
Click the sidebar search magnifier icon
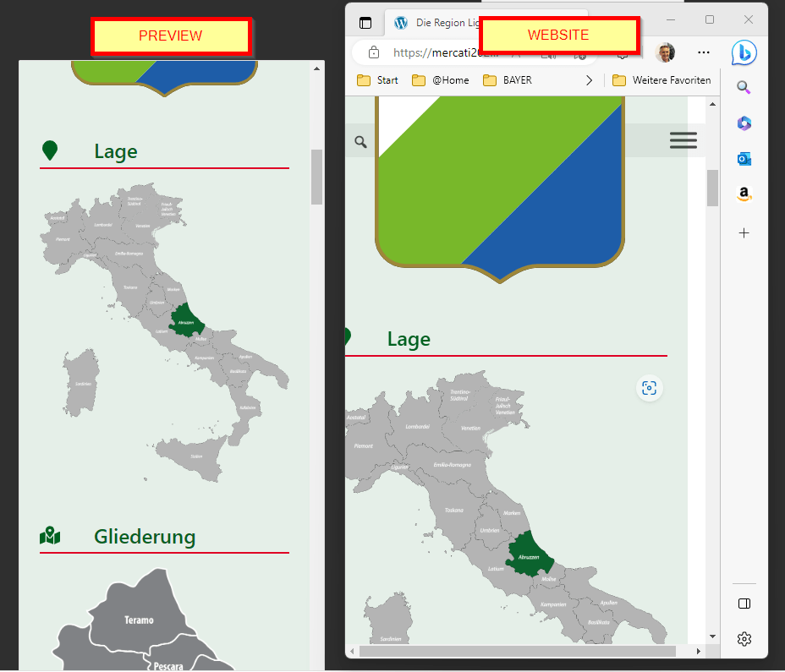[744, 87]
